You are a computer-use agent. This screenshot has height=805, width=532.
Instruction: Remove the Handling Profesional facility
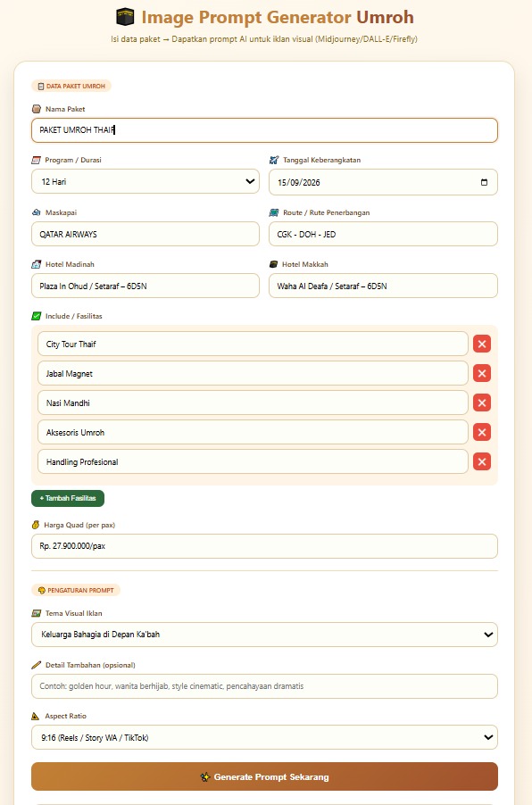[x=482, y=461]
